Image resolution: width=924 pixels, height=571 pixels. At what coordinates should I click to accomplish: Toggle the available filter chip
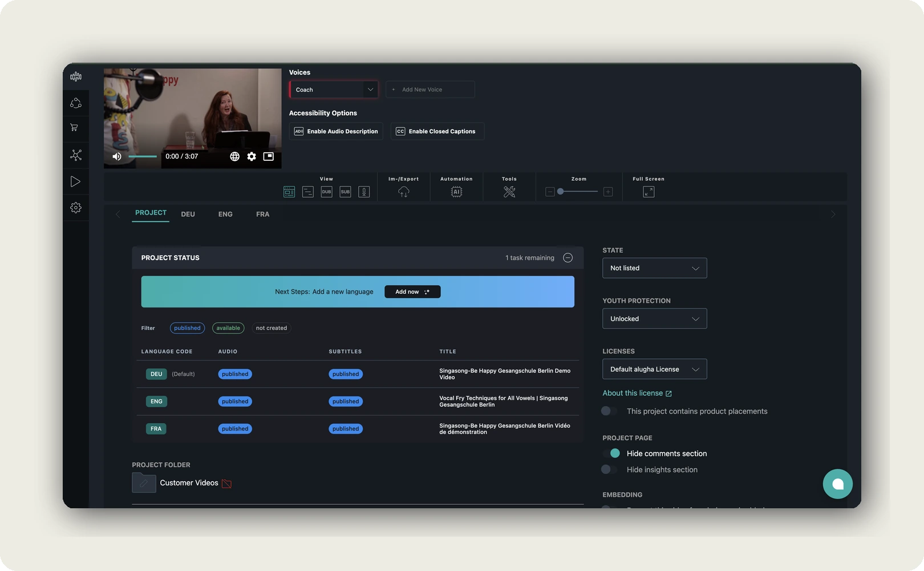[228, 328]
